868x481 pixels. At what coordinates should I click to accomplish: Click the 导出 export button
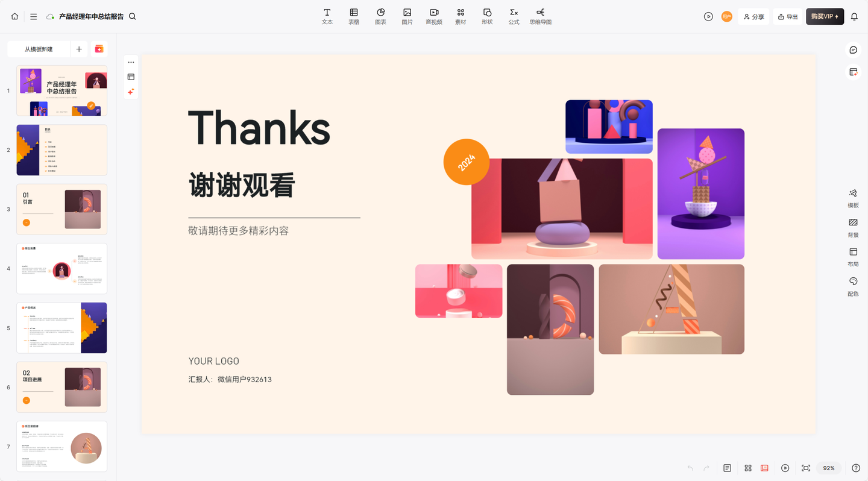pyautogui.click(x=787, y=16)
